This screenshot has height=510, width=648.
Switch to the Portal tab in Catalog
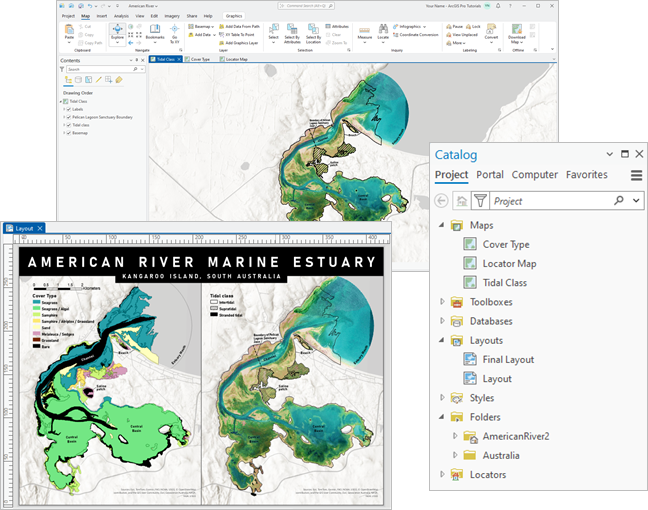click(x=490, y=175)
